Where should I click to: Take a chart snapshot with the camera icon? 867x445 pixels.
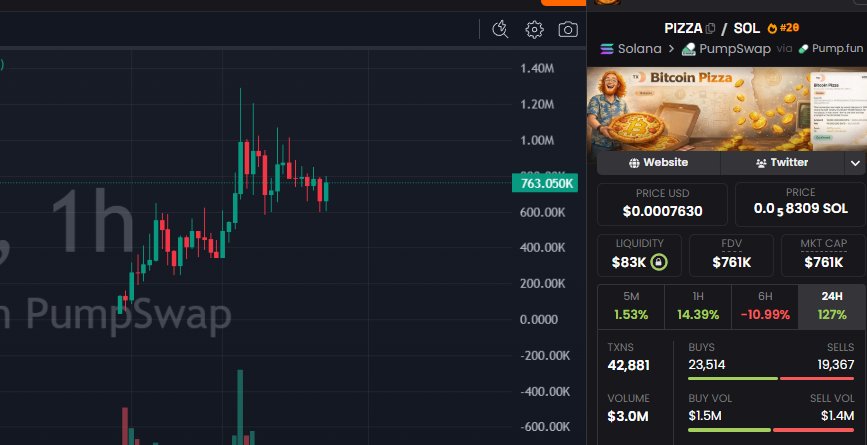[x=568, y=30]
